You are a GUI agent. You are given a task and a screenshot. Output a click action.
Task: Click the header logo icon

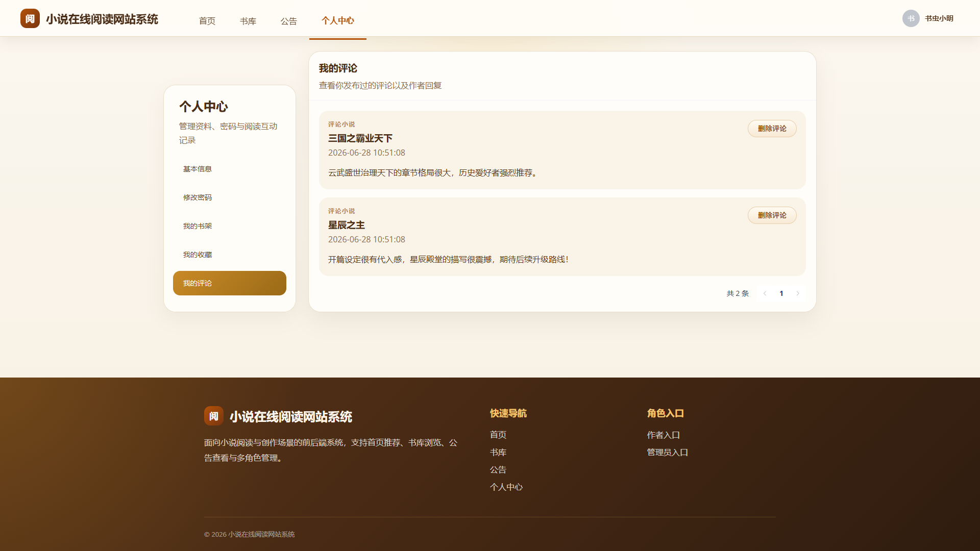30,18
